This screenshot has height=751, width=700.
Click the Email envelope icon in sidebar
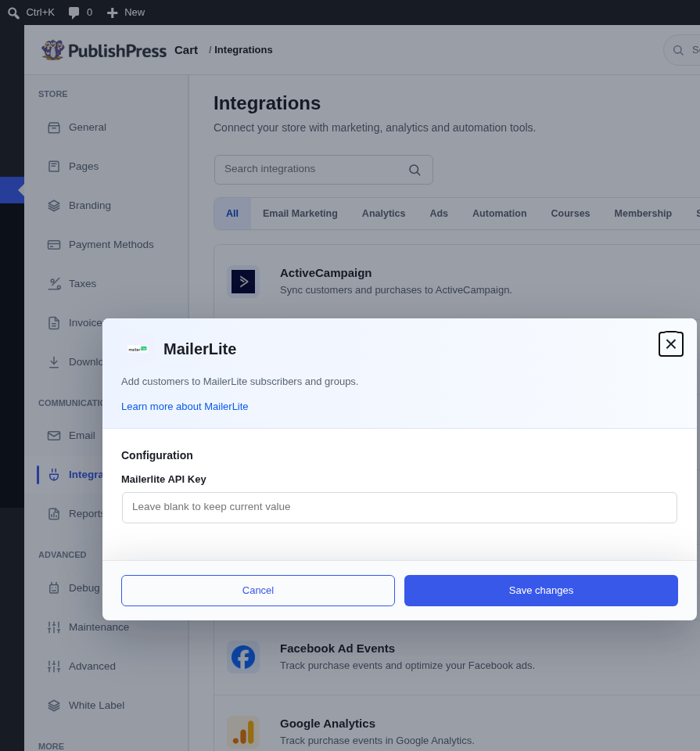coord(54,436)
